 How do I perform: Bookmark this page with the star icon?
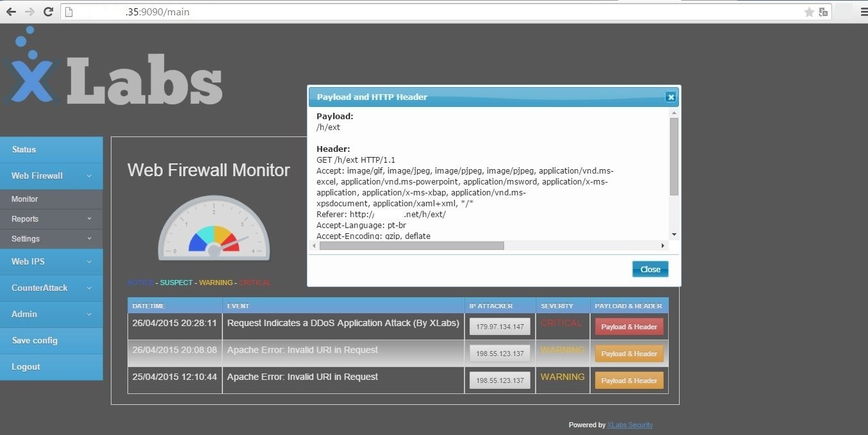[809, 12]
